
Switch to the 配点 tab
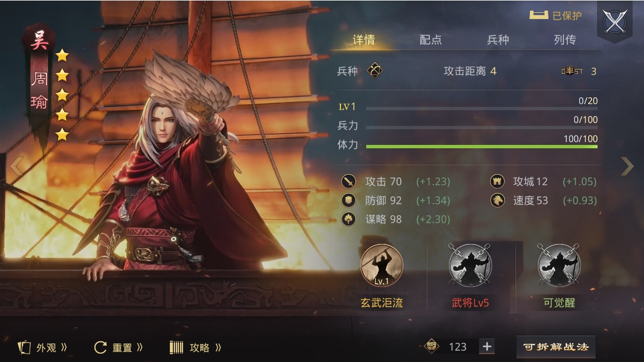click(430, 40)
